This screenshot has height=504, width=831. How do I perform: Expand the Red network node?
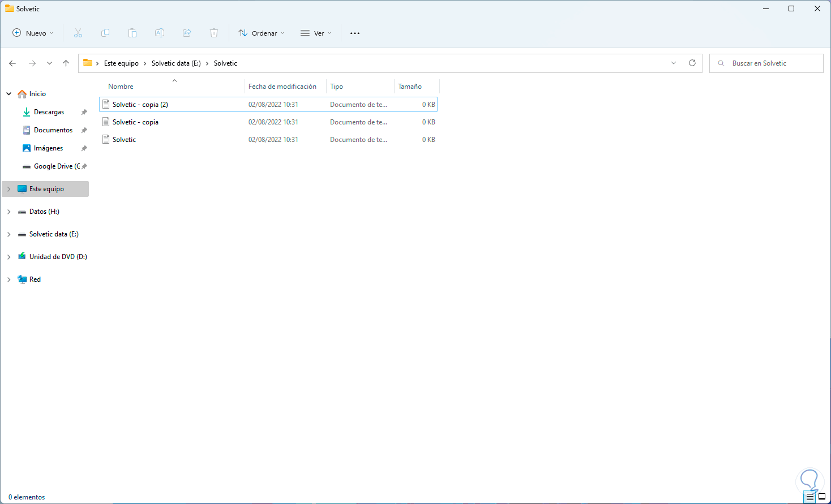click(x=9, y=279)
